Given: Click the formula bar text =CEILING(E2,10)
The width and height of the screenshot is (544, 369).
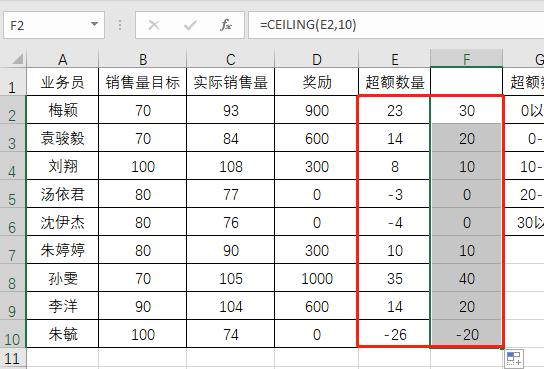Looking at the screenshot, I should click(308, 25).
